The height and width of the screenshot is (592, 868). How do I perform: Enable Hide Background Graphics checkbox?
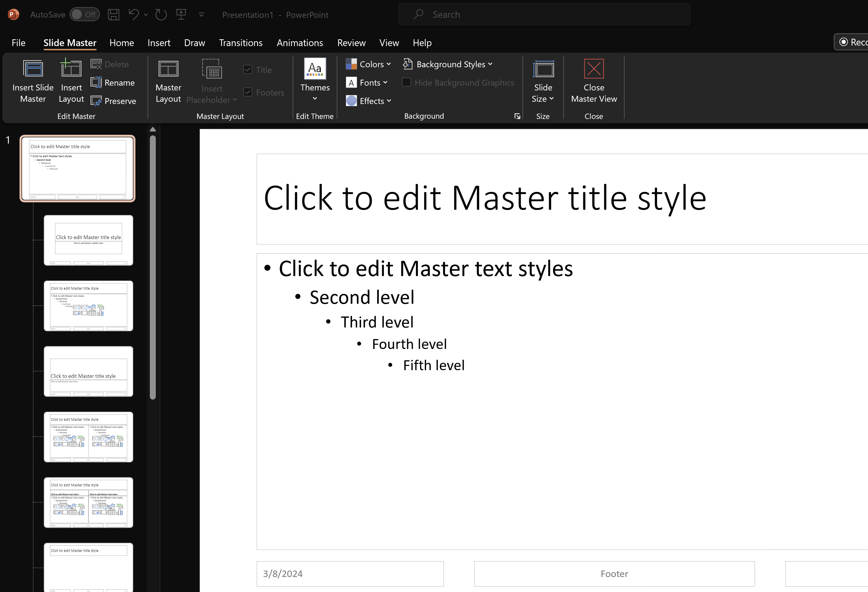(x=406, y=82)
